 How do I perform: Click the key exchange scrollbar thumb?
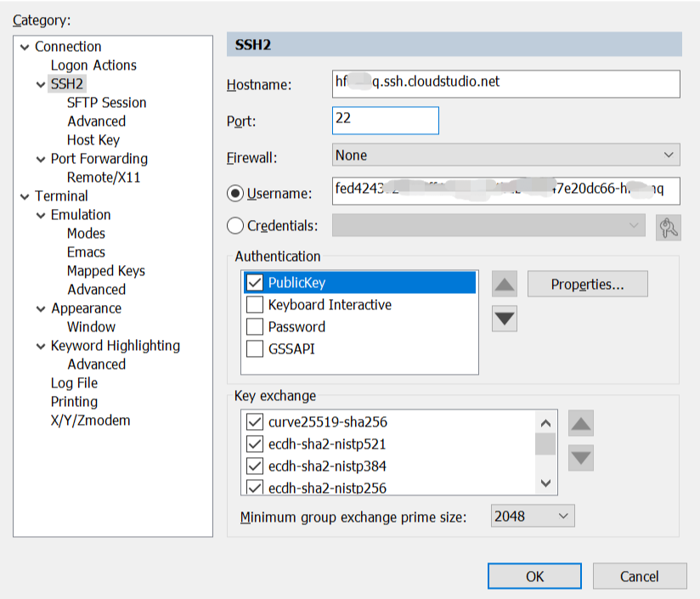click(545, 444)
